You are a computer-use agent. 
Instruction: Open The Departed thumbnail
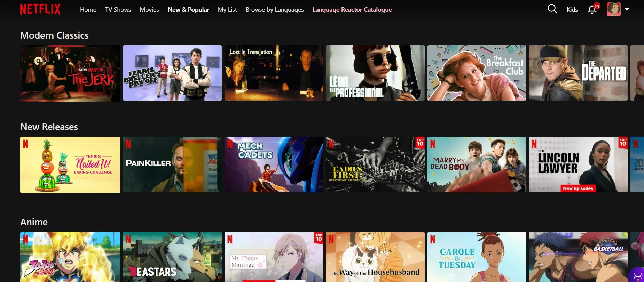(578, 73)
